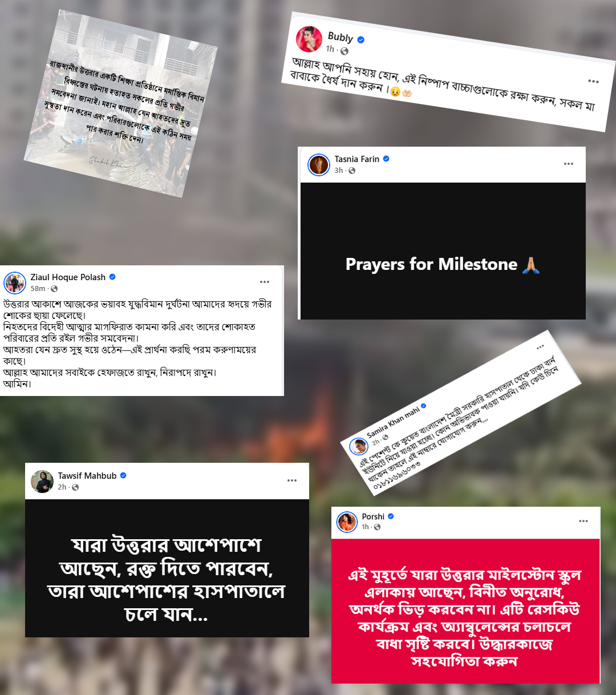Open Tasnia Farin's post options menu

pyautogui.click(x=569, y=164)
